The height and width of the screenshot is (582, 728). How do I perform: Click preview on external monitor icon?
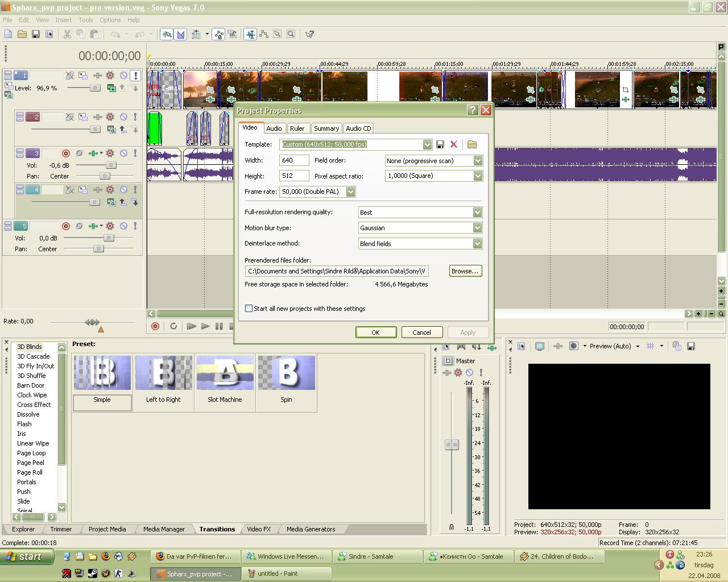coord(540,346)
